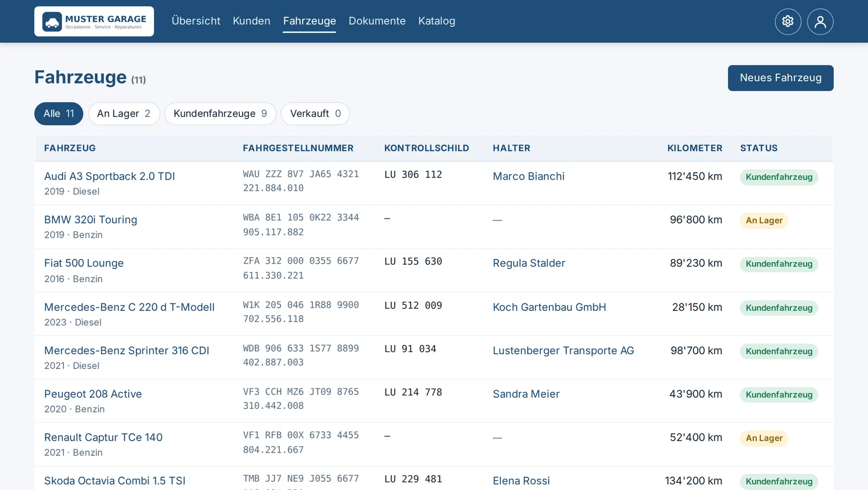Click the An Lager badge for BMW 320i

point(764,220)
